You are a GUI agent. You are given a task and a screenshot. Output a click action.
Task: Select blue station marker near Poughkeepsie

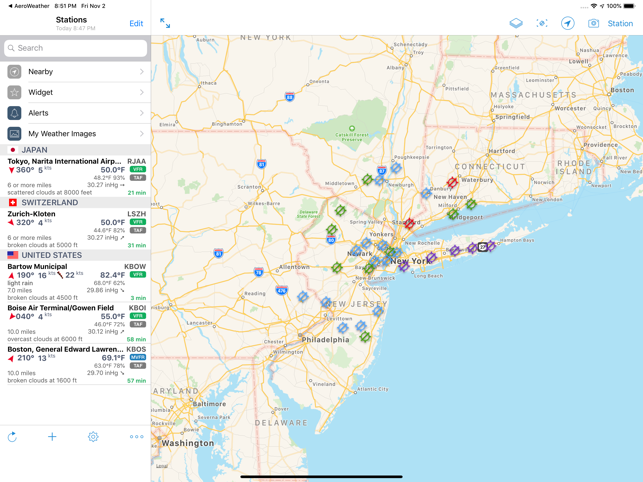(396, 167)
